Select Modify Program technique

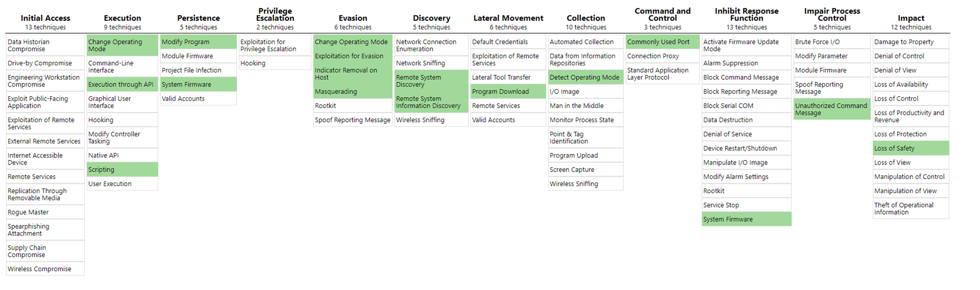click(x=198, y=42)
